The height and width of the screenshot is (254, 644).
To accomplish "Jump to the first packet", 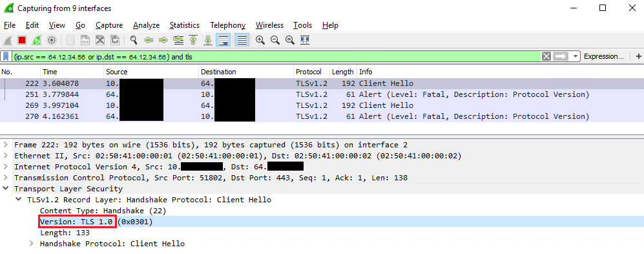I will [193, 40].
